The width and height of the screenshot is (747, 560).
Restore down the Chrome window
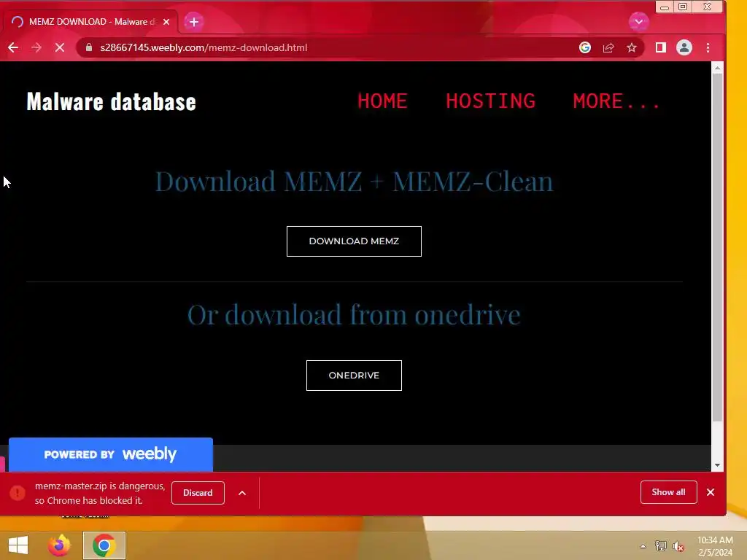click(683, 7)
